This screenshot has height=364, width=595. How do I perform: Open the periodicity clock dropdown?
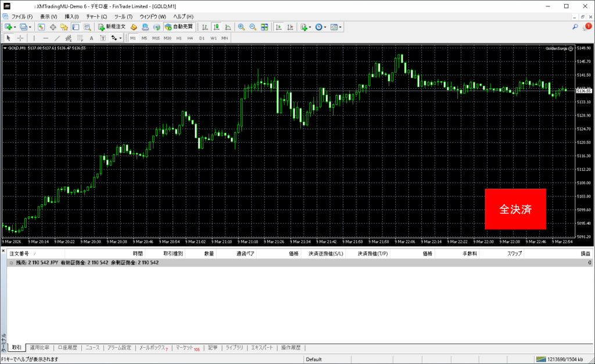point(325,27)
